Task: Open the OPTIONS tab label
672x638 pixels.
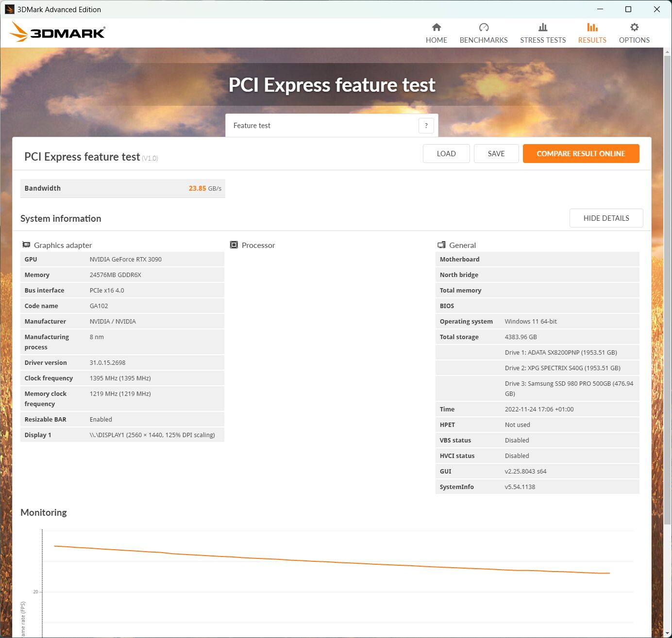Action: 634,40
